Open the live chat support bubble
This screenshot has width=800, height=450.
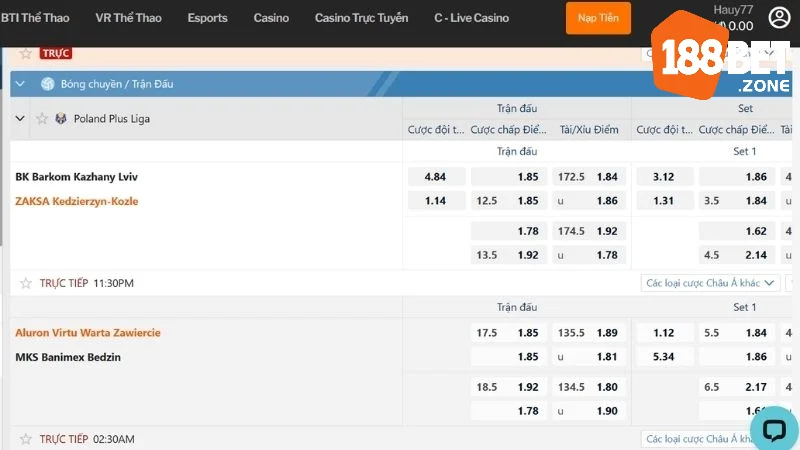click(x=774, y=429)
